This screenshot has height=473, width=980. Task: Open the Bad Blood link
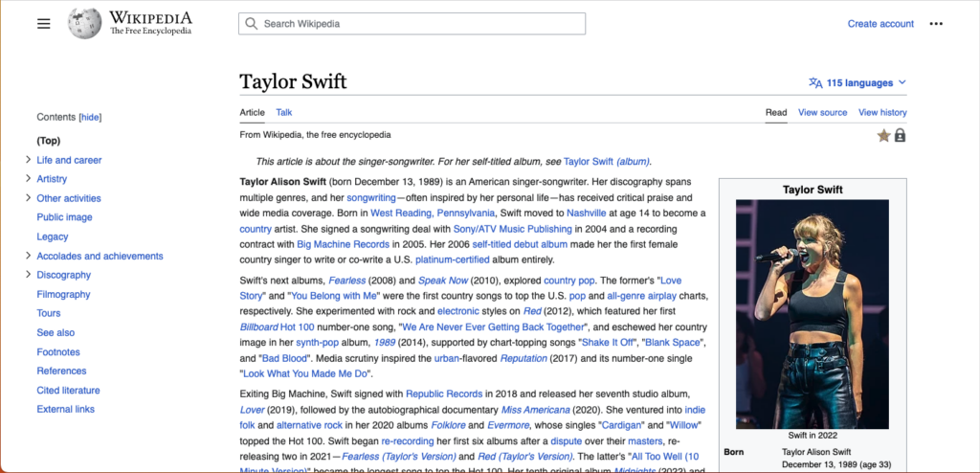click(x=284, y=358)
